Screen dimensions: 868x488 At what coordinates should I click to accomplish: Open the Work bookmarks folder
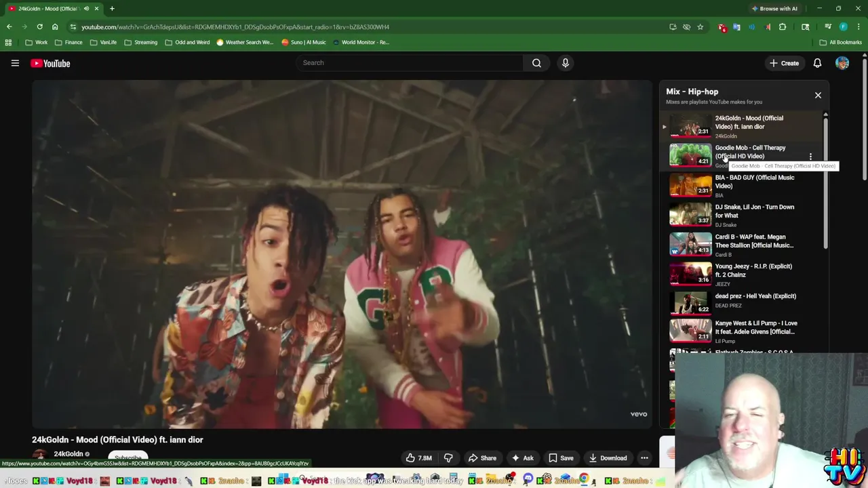36,42
